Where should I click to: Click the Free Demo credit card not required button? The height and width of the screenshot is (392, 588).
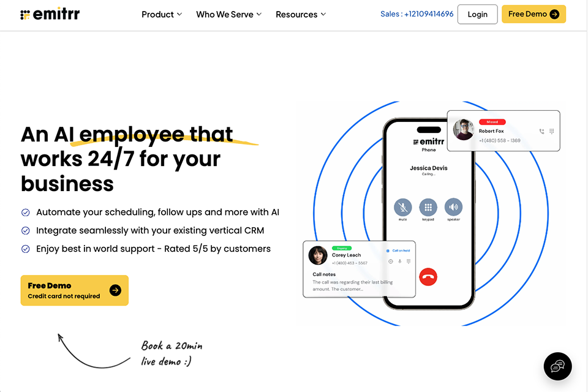coord(75,290)
